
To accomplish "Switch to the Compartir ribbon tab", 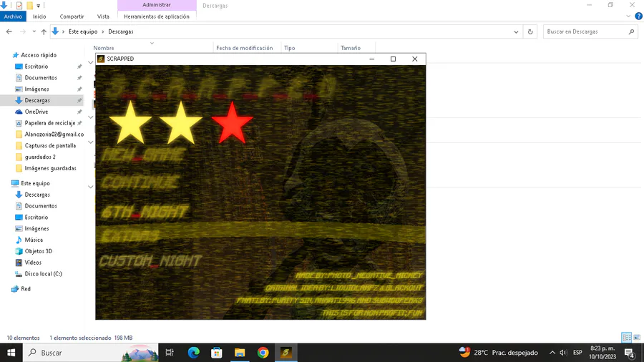I will [x=72, y=16].
